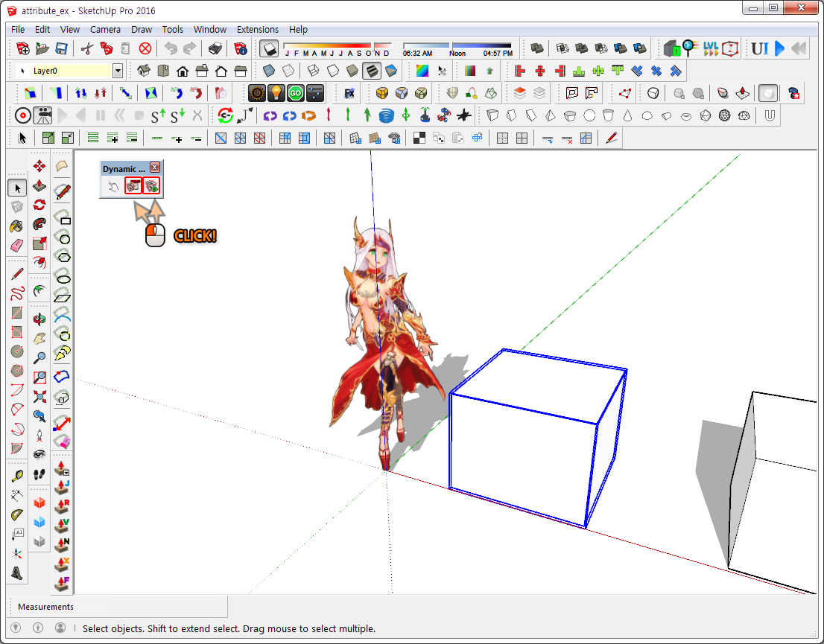The height and width of the screenshot is (644, 824).
Task: Open the Layer0 layer dropdown
Action: [118, 71]
